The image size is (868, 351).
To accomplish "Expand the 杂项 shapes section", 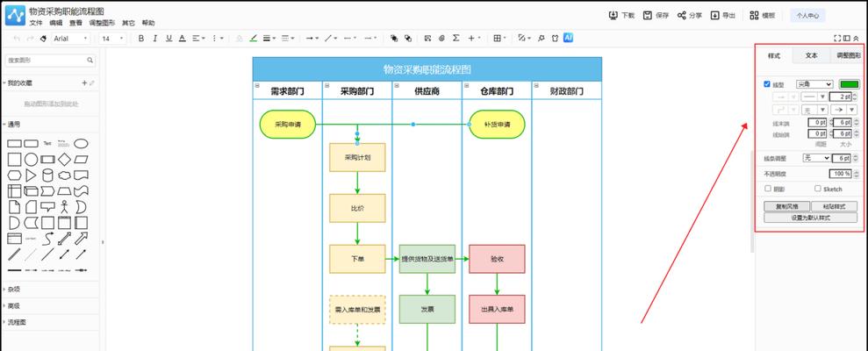I will pyautogui.click(x=11, y=289).
